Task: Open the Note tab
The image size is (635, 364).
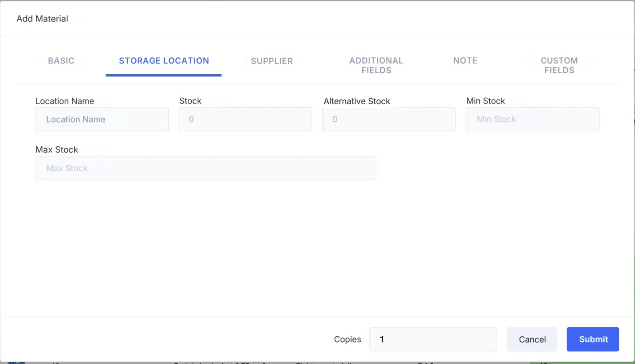Action: [x=465, y=61]
